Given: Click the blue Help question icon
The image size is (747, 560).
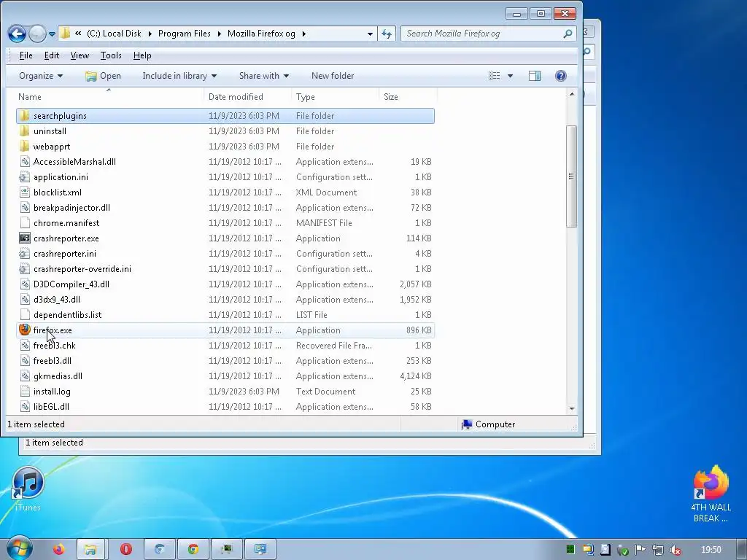Looking at the screenshot, I should pos(561,76).
